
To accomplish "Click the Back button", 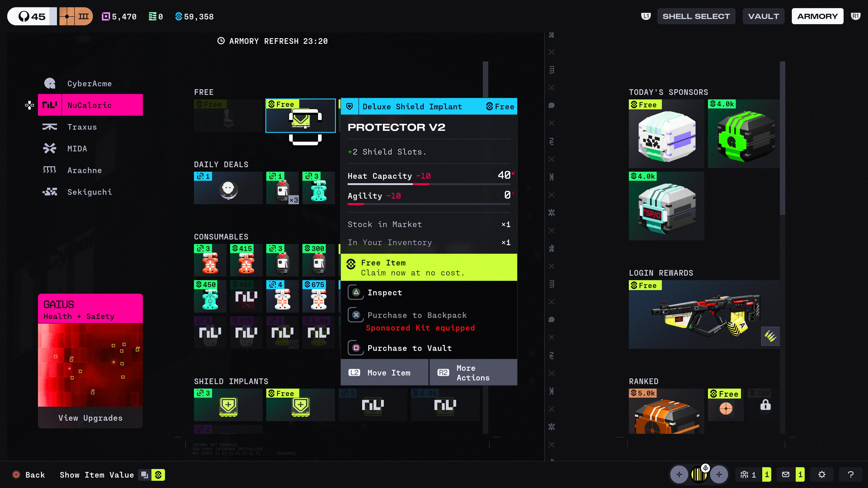I will point(29,475).
